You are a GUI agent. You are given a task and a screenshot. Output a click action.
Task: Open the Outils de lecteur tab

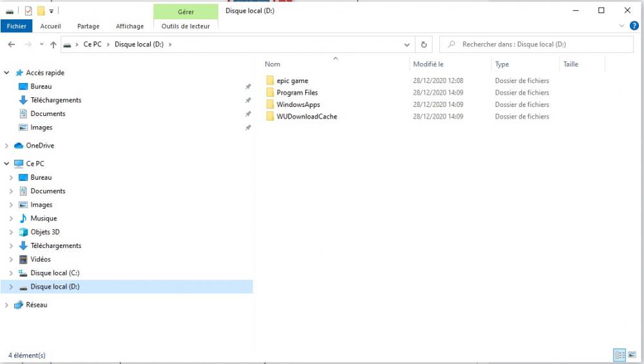point(185,26)
